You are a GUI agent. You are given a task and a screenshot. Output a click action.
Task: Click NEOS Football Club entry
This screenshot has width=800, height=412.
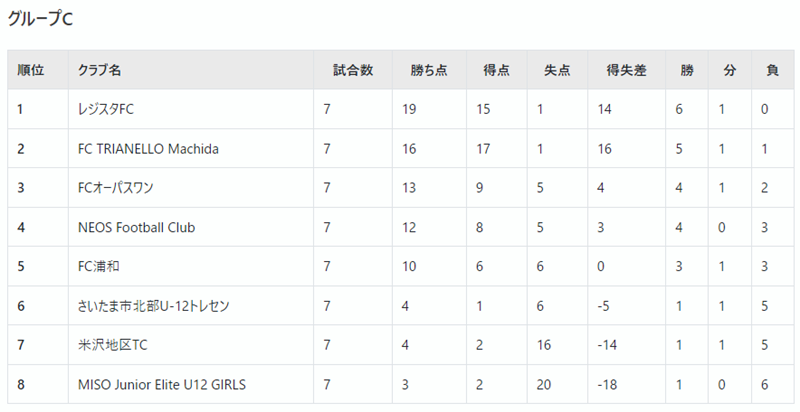(137, 227)
